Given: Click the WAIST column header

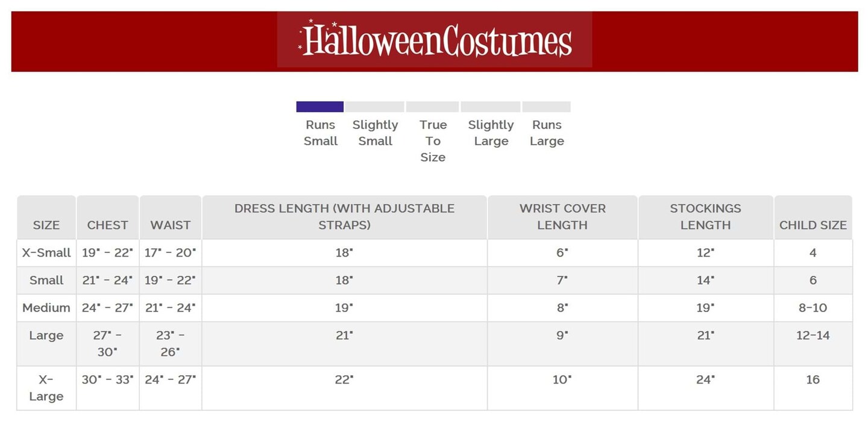Looking at the screenshot, I should (171, 225).
